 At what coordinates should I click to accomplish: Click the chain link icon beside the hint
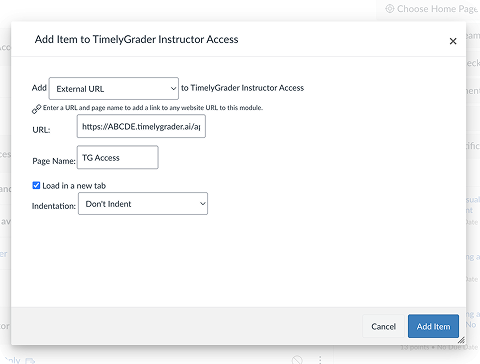pos(36,109)
